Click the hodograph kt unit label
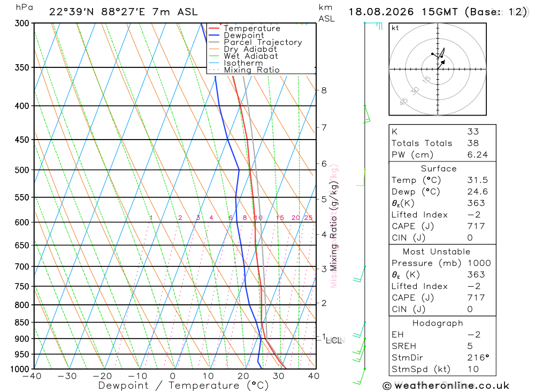 click(395, 28)
